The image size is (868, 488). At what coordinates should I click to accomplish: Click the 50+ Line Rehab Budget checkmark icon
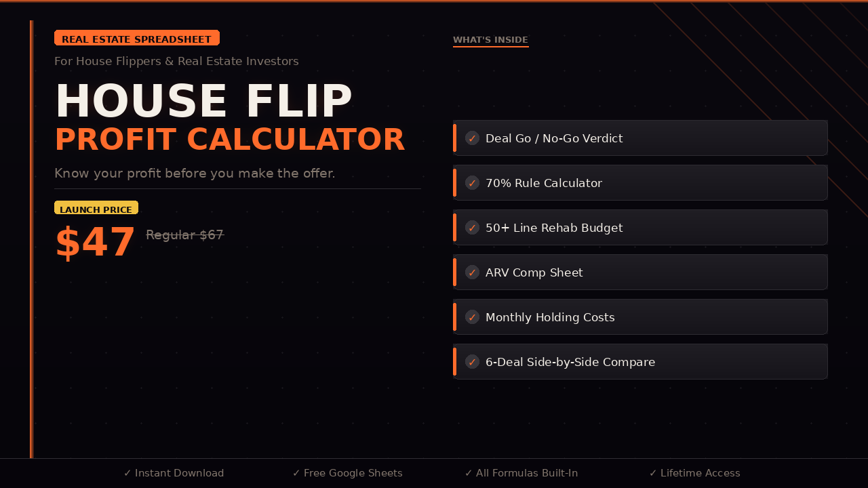[x=472, y=228]
